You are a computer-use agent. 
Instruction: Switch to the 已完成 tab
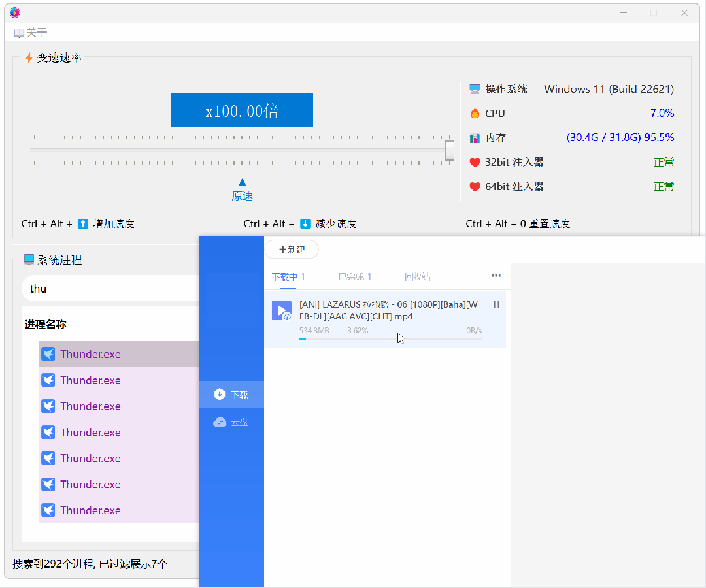click(x=355, y=276)
